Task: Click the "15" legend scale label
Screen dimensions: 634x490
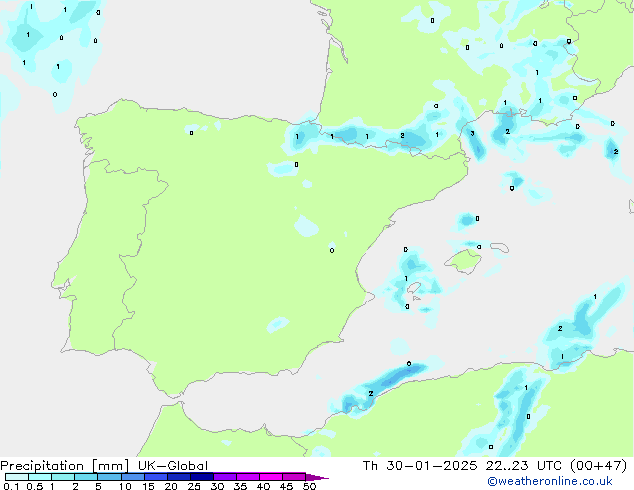Action: click(148, 486)
